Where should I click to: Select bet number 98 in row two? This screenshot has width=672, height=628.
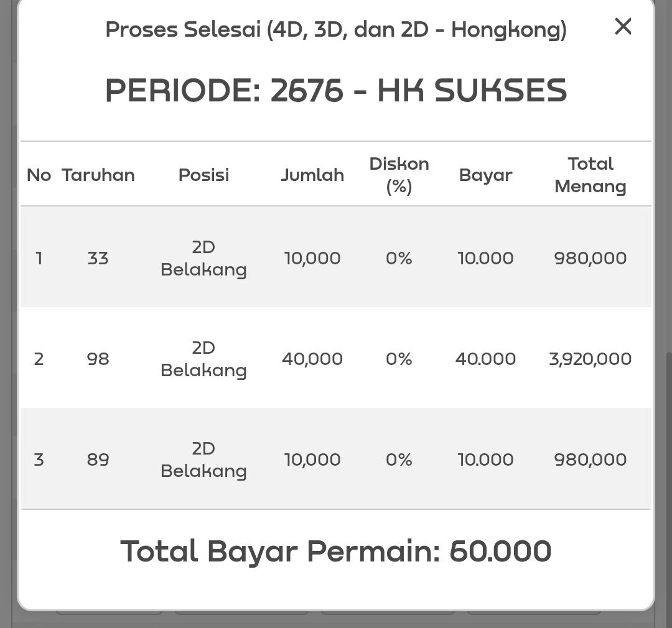point(98,359)
